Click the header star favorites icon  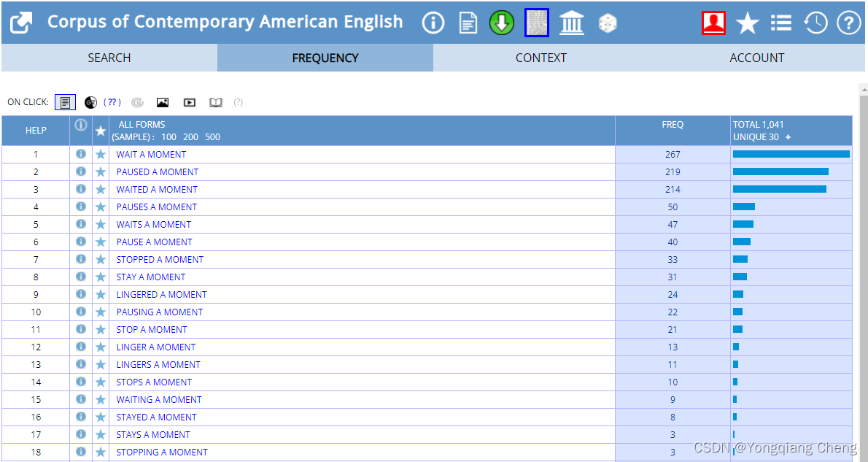pyautogui.click(x=747, y=23)
